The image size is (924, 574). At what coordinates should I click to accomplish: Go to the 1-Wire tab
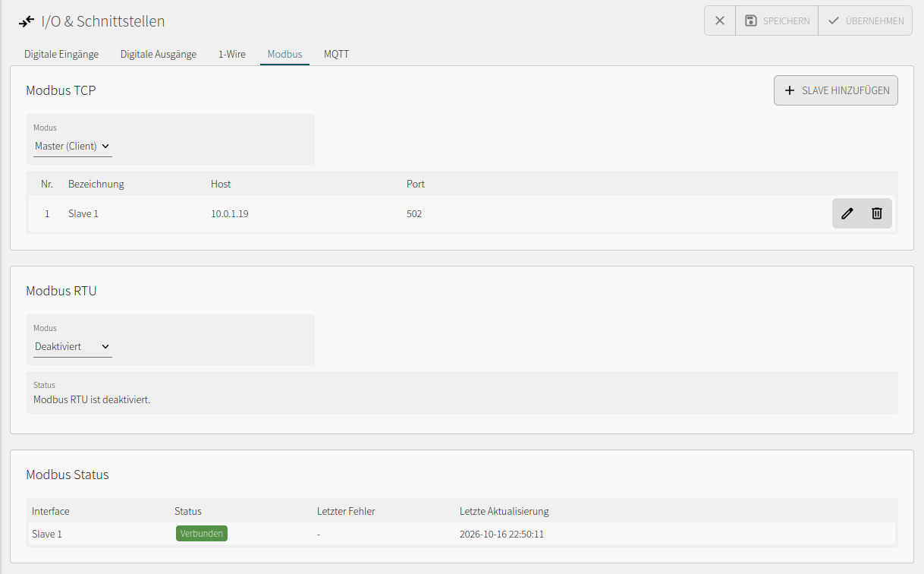coord(232,55)
